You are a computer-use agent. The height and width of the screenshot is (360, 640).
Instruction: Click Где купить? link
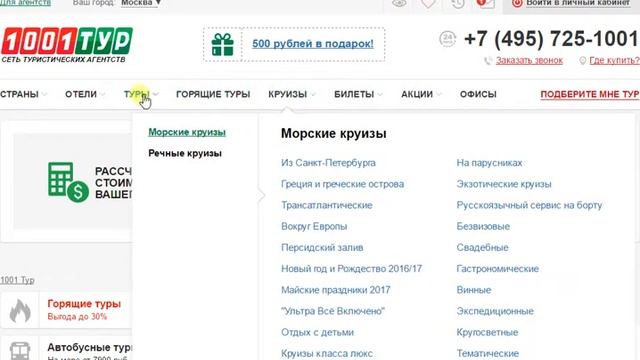tap(614, 60)
